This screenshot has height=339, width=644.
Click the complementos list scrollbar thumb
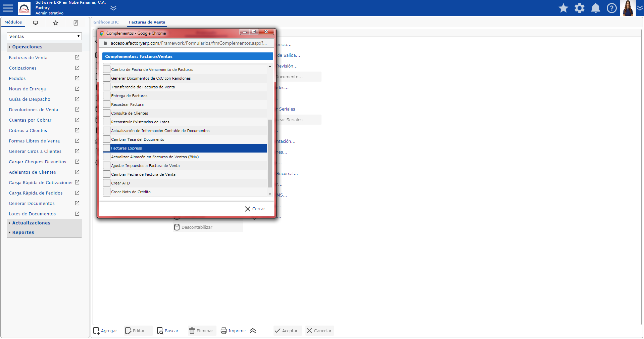click(x=270, y=153)
